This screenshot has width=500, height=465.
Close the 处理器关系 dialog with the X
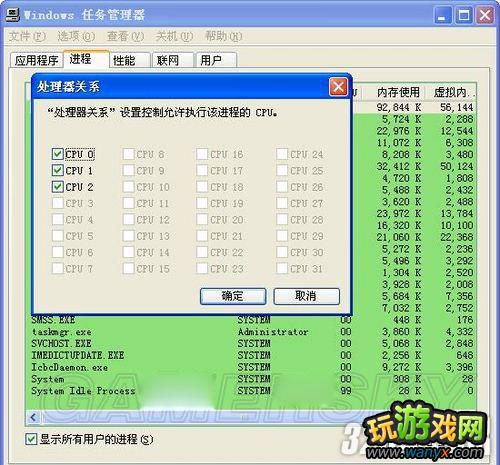[338, 87]
